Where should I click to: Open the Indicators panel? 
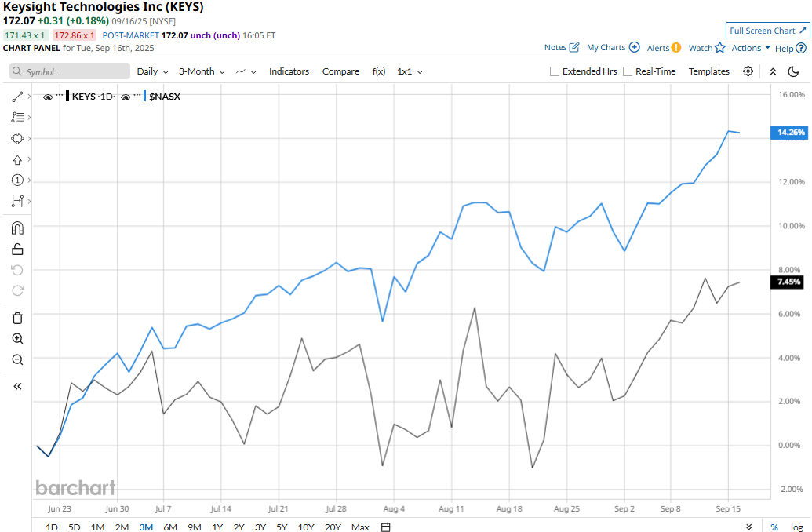pos(289,71)
